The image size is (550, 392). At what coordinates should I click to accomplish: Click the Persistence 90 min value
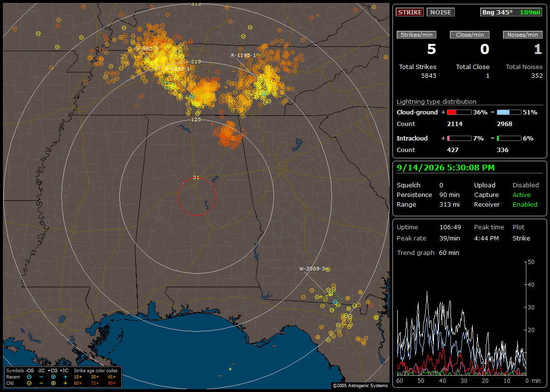(449, 195)
